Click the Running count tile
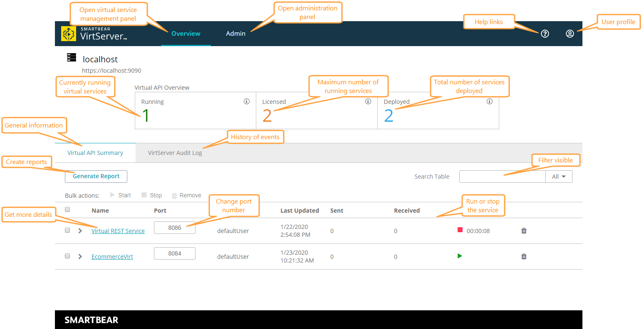This screenshot has width=644, height=329. point(196,110)
